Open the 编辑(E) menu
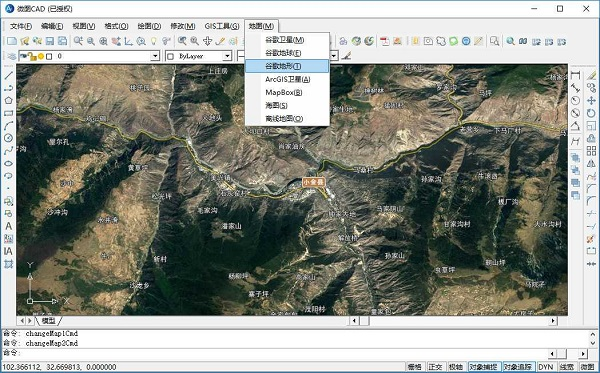Viewport: 600px width, 373px height. point(52,26)
